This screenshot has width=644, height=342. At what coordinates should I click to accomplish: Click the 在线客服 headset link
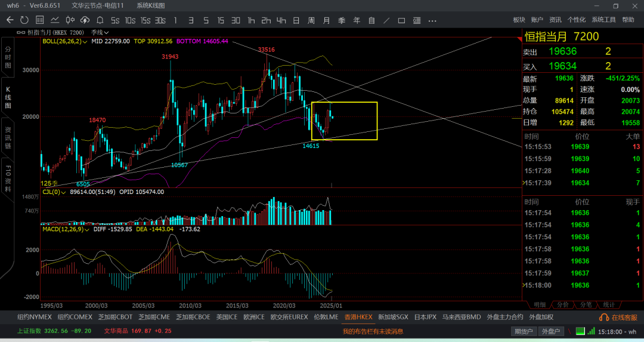(618, 318)
